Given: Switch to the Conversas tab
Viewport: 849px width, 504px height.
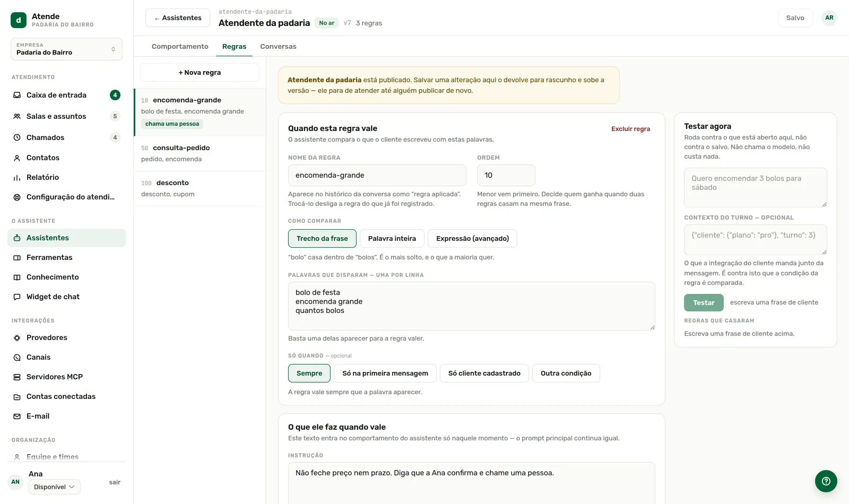Looking at the screenshot, I should (278, 46).
